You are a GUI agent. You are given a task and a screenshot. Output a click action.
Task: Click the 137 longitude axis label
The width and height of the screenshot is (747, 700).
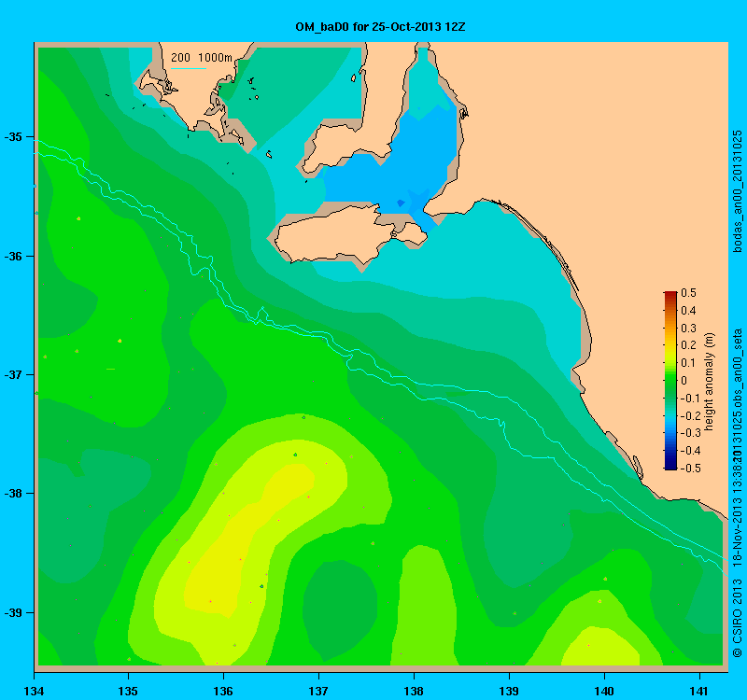coord(318,691)
